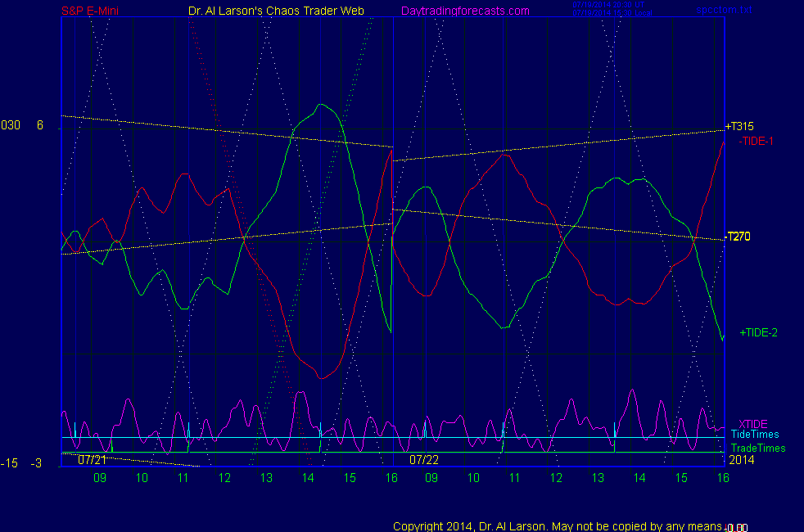The height and width of the screenshot is (532, 804).
Task: Click the Copyright 2014 Dr. Al Larson notice
Action: 558,525
